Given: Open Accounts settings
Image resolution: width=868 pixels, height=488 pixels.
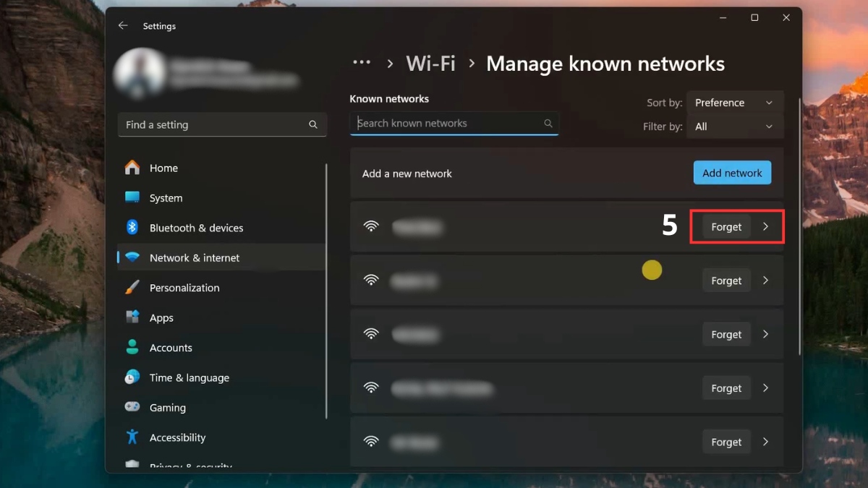Looking at the screenshot, I should click(x=221, y=348).
